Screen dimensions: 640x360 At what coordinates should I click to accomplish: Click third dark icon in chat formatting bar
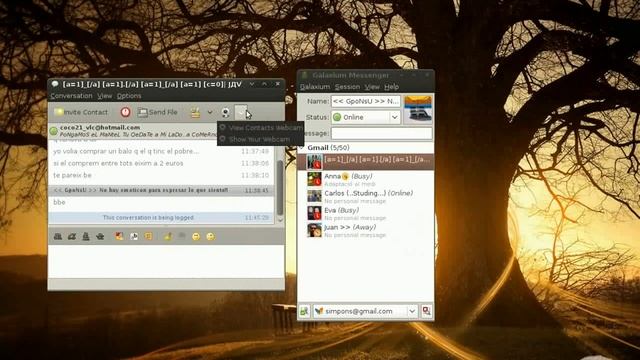(x=86, y=236)
